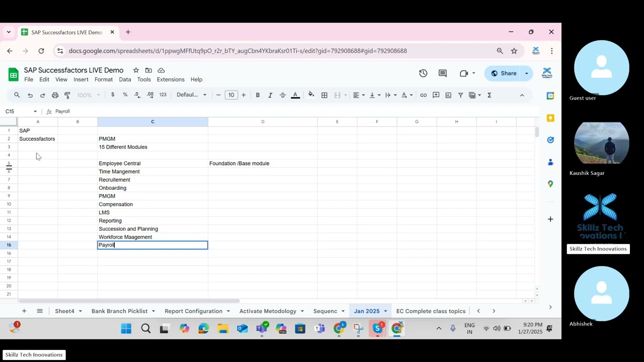Print the spreadsheet
Viewport: 644px width, 362px height.
(x=55, y=95)
